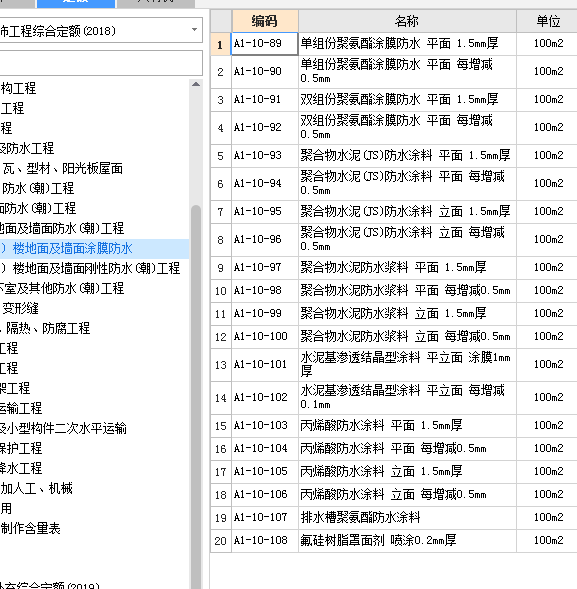
Task: Select code cell A1-10-92
Action: (x=265, y=128)
